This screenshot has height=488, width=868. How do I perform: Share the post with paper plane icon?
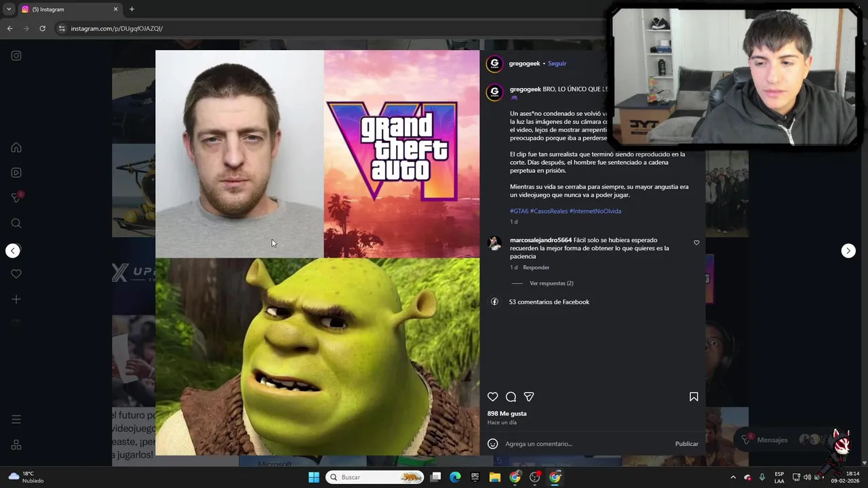pos(529,396)
